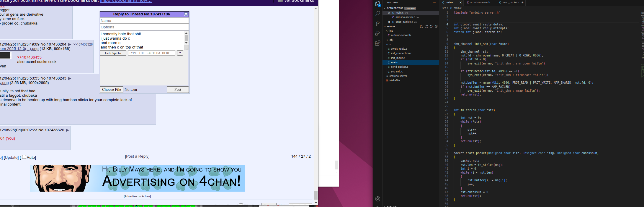Viewport: 644px width, 207px height.
Task: Click the New Folder icon in SERVER header
Action: tap(426, 26)
